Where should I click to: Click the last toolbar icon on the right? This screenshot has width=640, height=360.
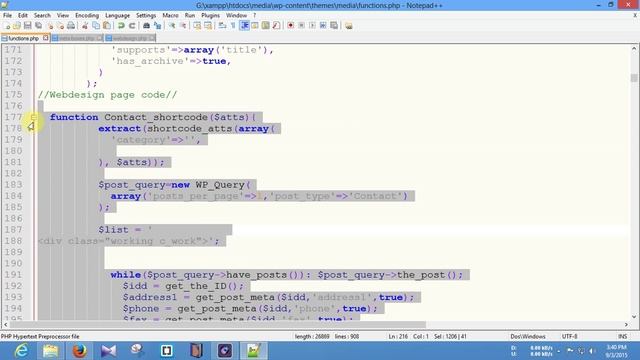pyautogui.click(x=349, y=26)
